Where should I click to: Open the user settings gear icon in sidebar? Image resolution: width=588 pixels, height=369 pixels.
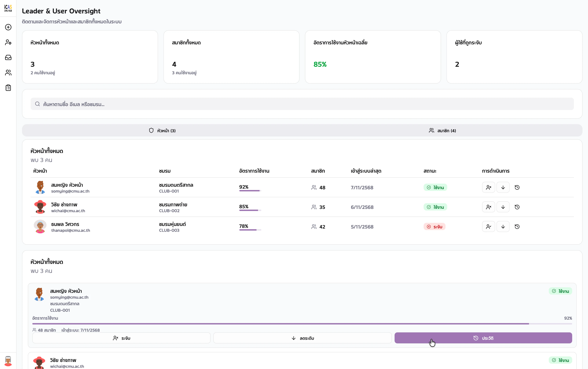pos(8,42)
